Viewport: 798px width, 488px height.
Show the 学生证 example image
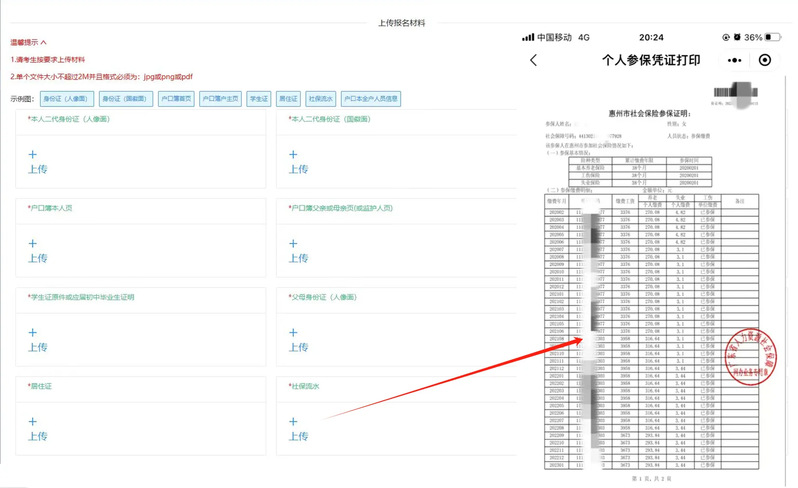point(259,99)
